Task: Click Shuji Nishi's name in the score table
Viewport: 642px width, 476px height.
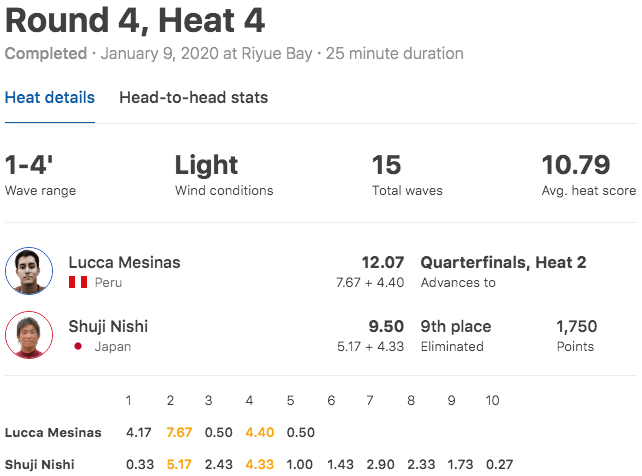Action: click(x=40, y=464)
